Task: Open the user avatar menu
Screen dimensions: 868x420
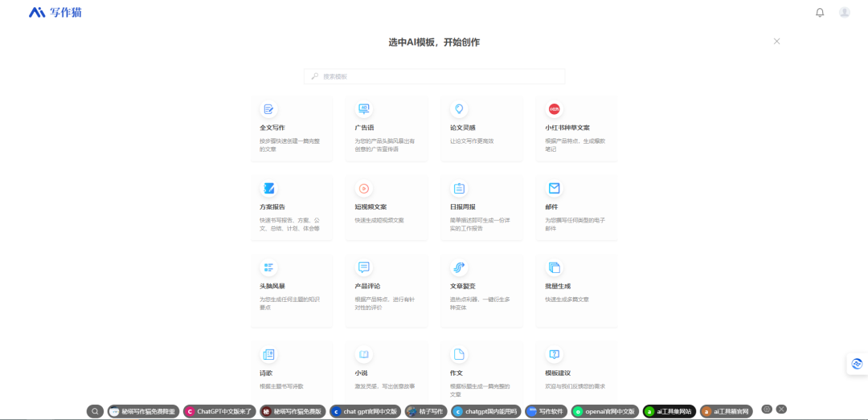Action: click(844, 12)
